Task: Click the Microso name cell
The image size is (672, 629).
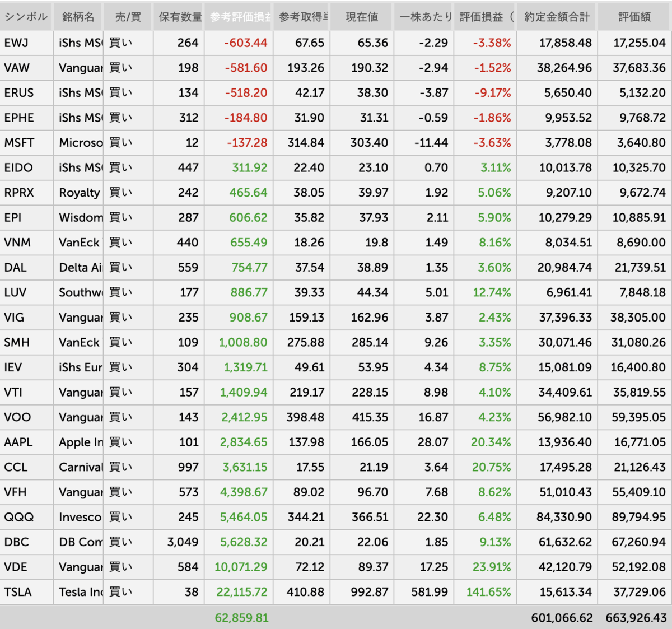Action: [x=78, y=143]
